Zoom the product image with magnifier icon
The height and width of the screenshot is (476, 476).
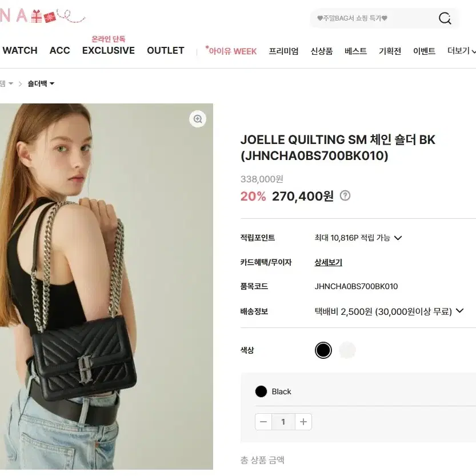198,119
